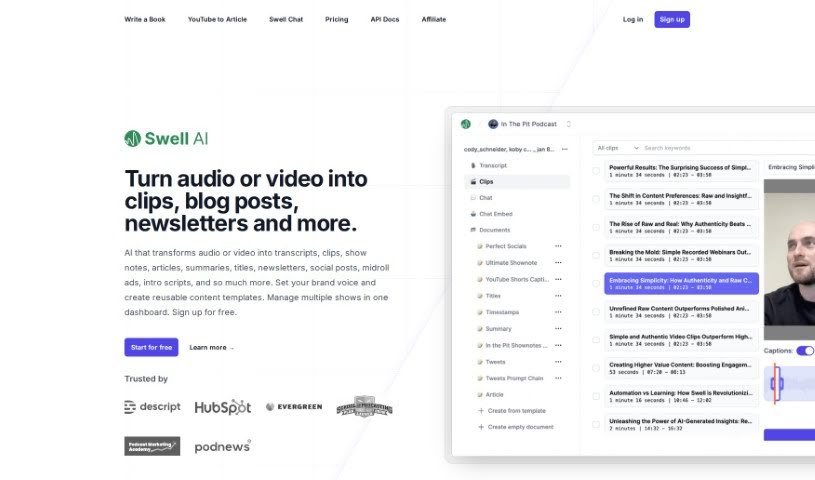
Task: Click the School of Podcasting logo
Action: pyautogui.click(x=364, y=407)
